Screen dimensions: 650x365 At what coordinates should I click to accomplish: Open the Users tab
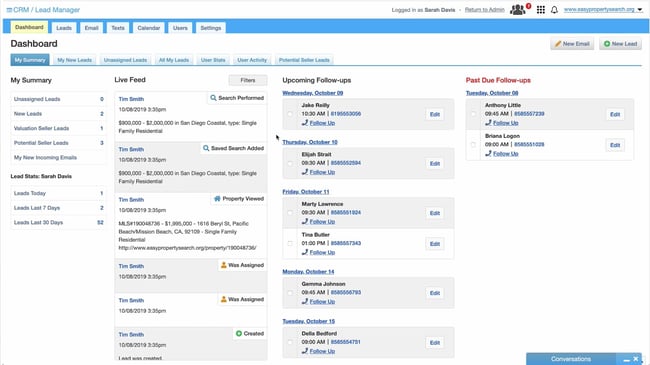click(x=180, y=28)
